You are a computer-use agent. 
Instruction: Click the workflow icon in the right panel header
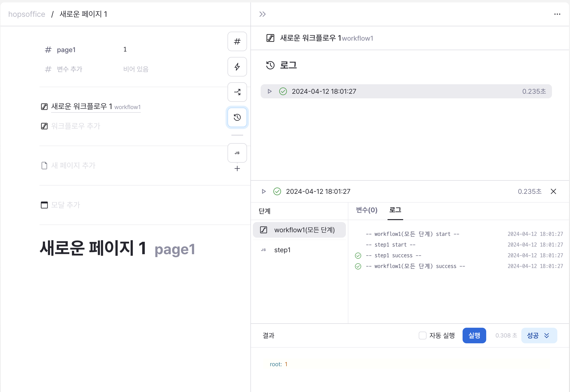point(270,38)
